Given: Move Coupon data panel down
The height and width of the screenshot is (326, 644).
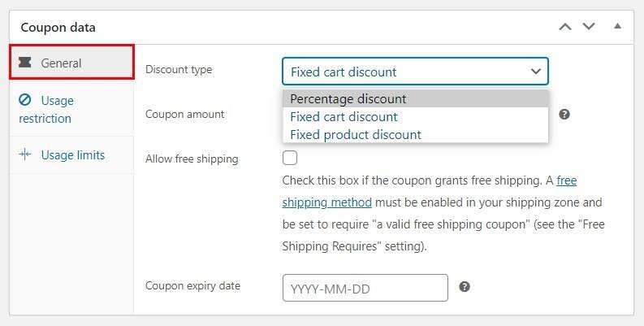Looking at the screenshot, I should pyautogui.click(x=589, y=27).
